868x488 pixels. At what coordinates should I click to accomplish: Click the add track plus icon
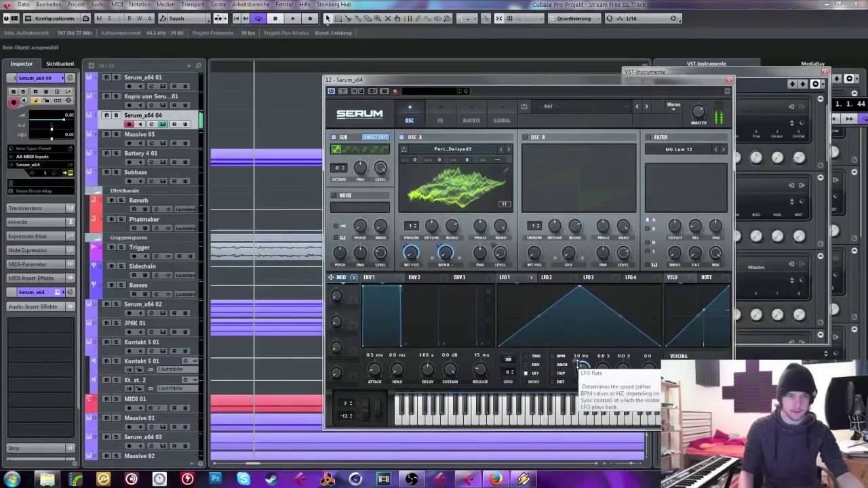[x=189, y=66]
